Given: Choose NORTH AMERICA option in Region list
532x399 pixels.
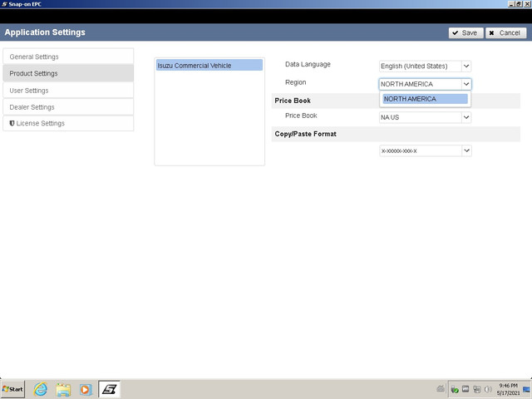Looking at the screenshot, I should click(425, 99).
